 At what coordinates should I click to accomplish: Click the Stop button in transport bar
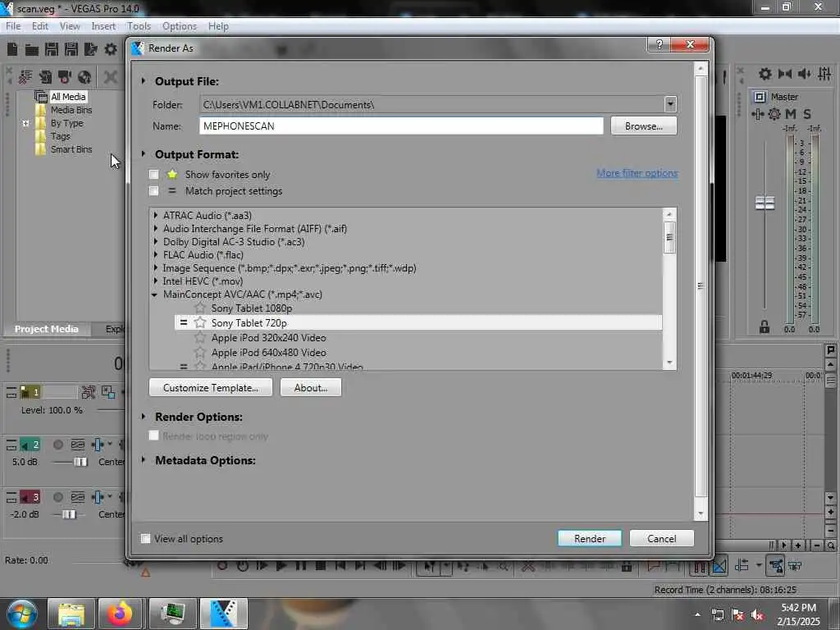[321, 566]
